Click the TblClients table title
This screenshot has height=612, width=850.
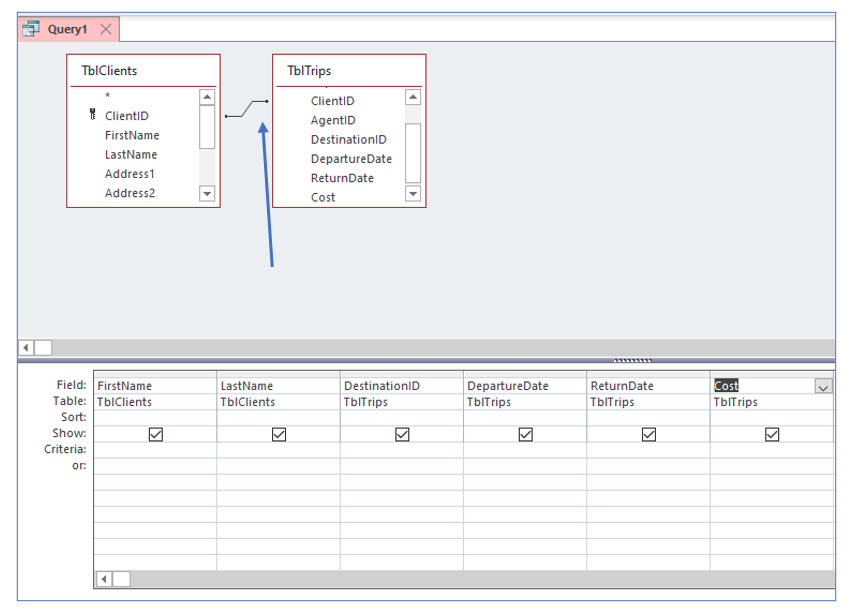tap(109, 70)
